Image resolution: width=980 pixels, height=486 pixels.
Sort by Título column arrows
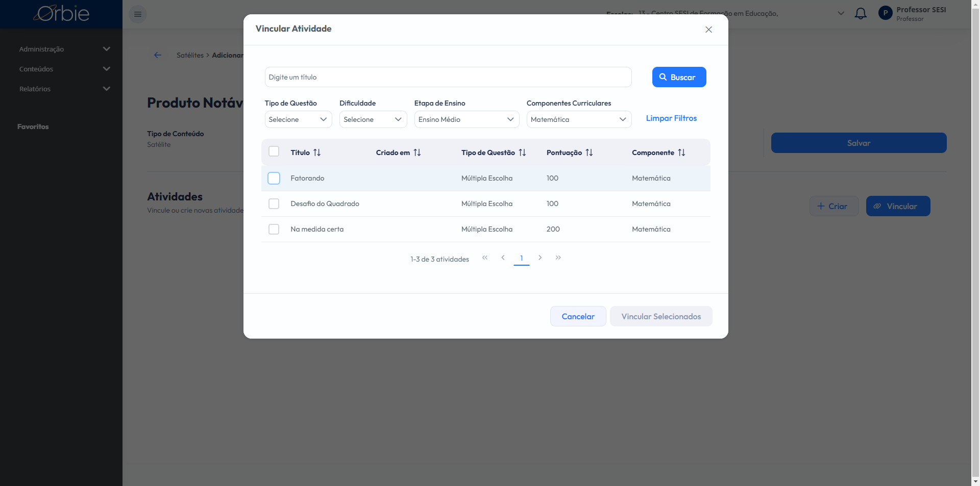coord(317,152)
